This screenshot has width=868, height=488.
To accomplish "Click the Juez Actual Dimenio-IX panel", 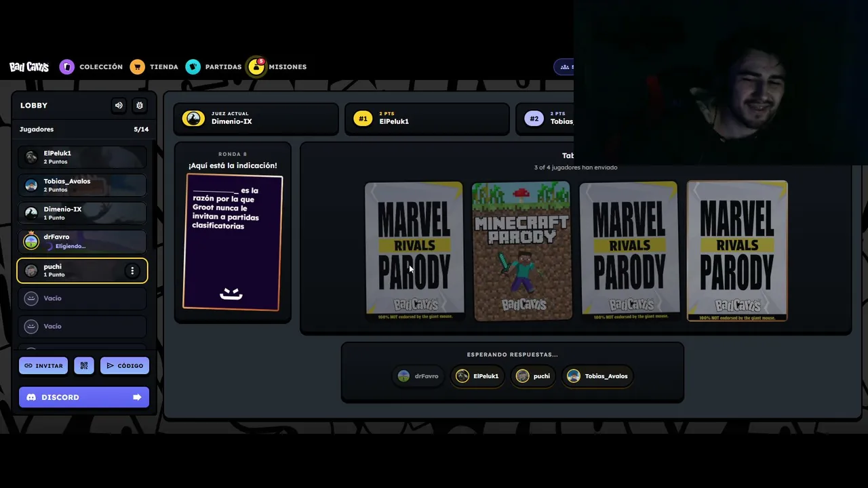I will [x=256, y=119].
